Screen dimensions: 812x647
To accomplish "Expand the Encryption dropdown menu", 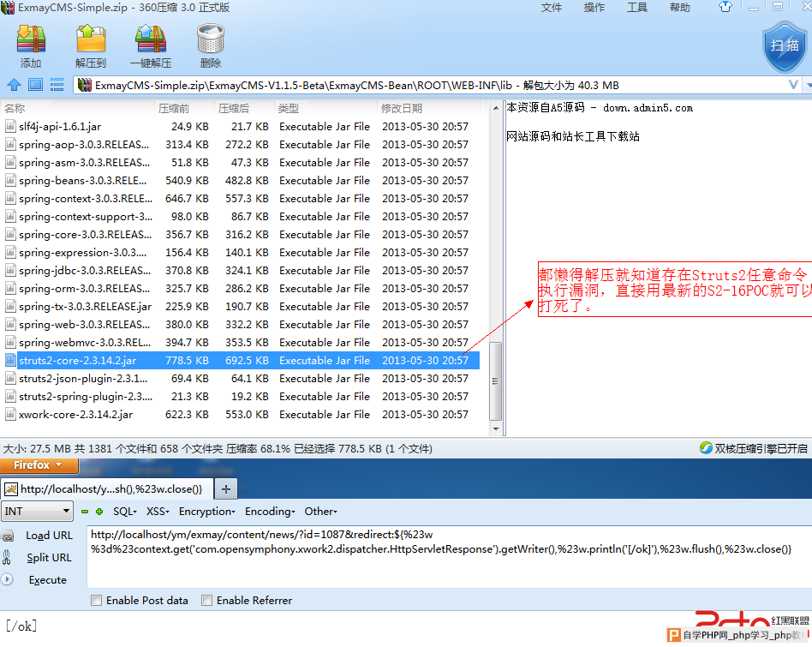I will (207, 512).
